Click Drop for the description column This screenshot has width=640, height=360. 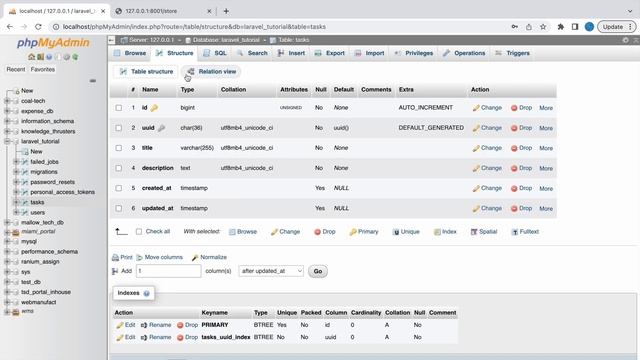[522, 168]
